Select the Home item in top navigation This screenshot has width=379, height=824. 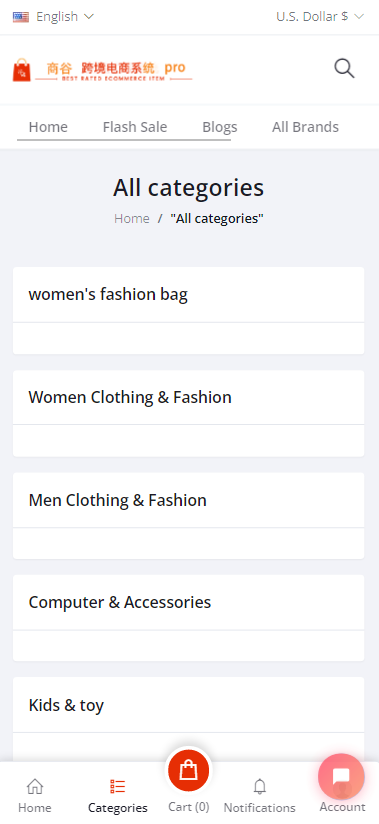(48, 127)
